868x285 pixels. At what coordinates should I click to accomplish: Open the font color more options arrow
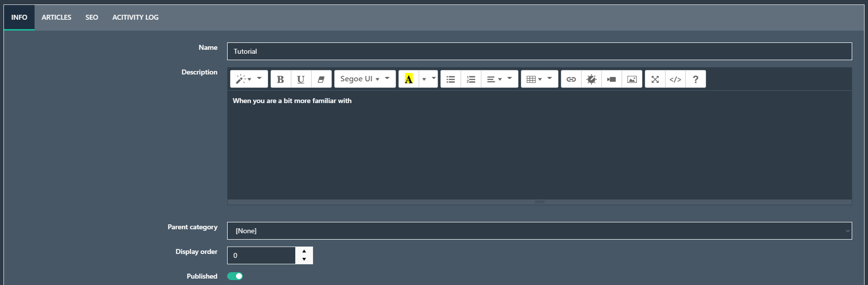tap(428, 79)
